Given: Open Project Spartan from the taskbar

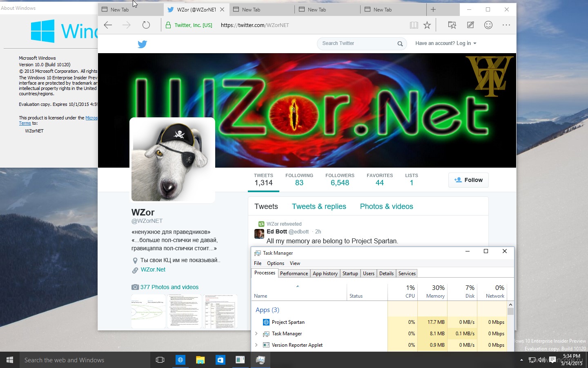Looking at the screenshot, I should coord(180,360).
